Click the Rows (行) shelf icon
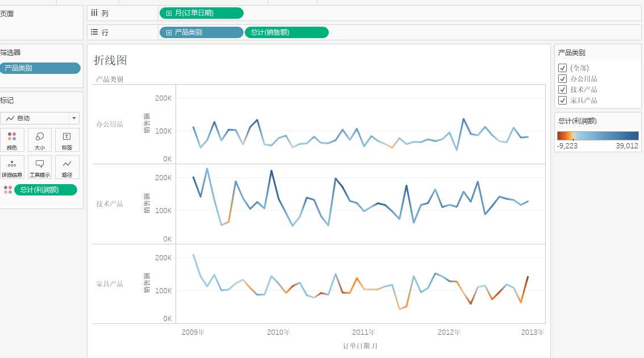The width and height of the screenshot is (644, 358). point(94,32)
